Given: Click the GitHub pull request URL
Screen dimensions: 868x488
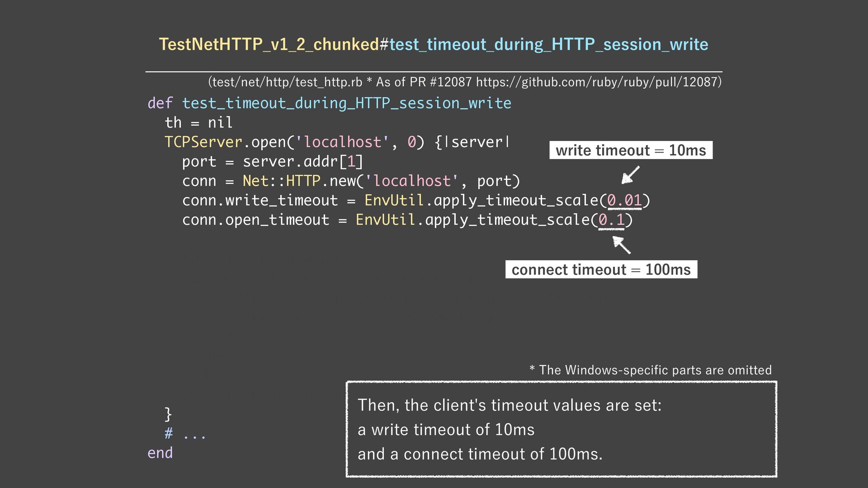Looking at the screenshot, I should point(597,82).
